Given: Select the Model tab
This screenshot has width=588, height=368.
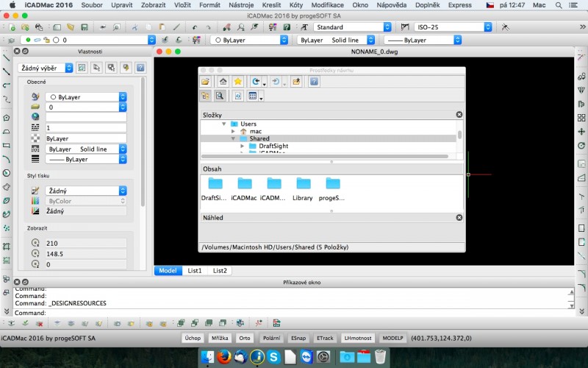Looking at the screenshot, I should coord(168,270).
